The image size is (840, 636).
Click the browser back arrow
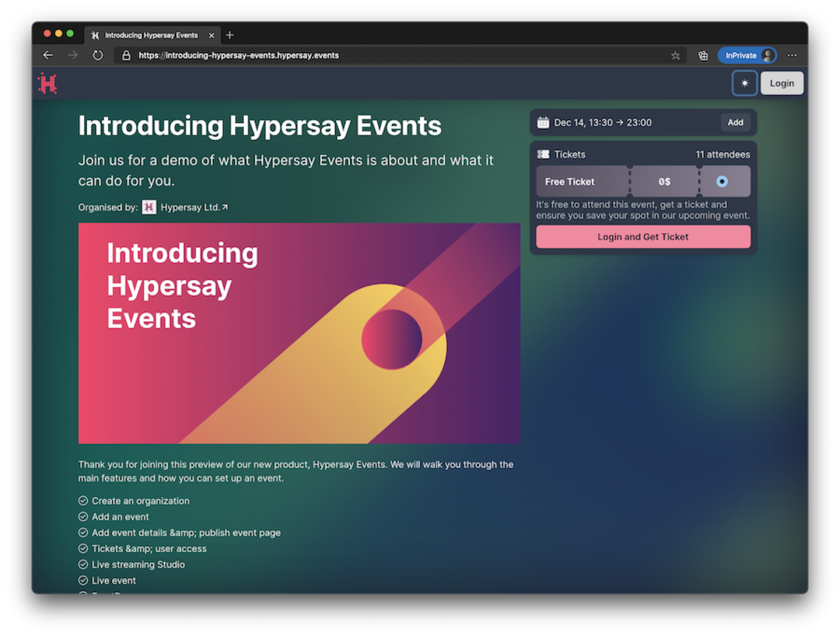click(48, 55)
